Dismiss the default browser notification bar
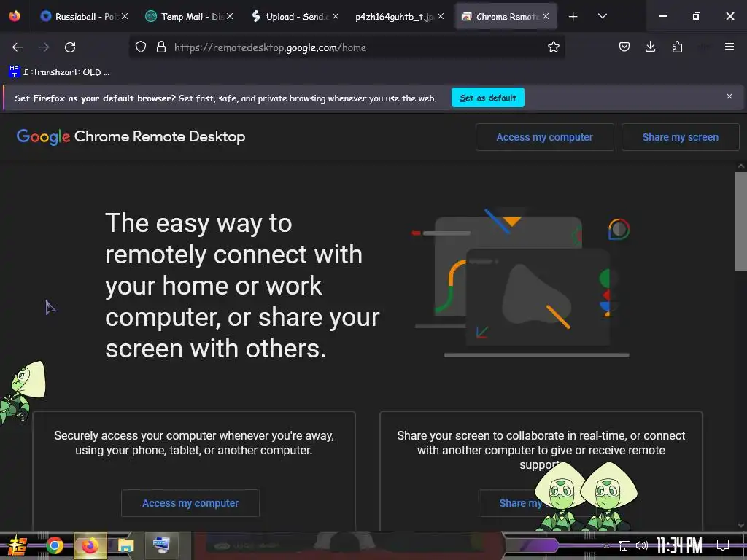Image resolution: width=747 pixels, height=560 pixels. pyautogui.click(x=729, y=96)
